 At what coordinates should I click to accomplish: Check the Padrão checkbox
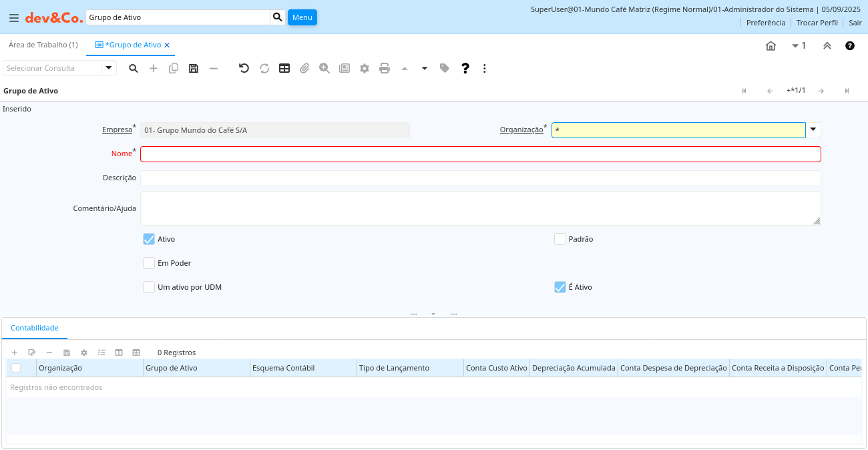click(x=560, y=239)
